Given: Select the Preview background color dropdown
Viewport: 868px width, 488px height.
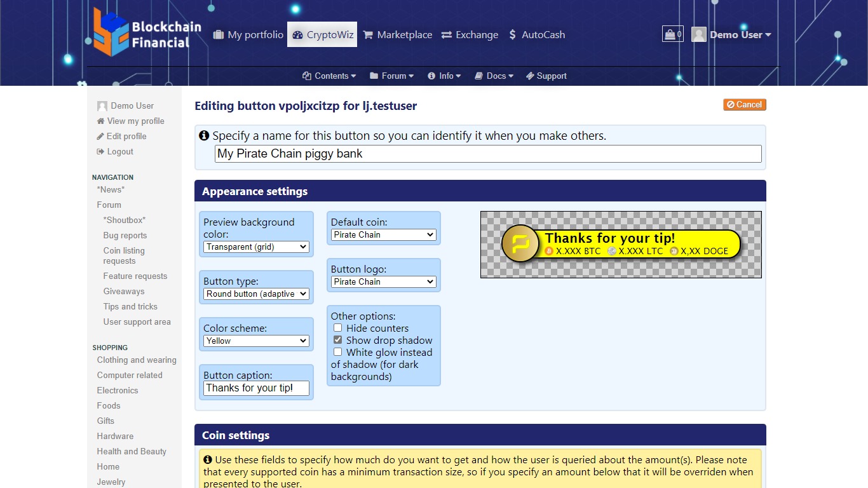Looking at the screenshot, I should click(x=257, y=247).
